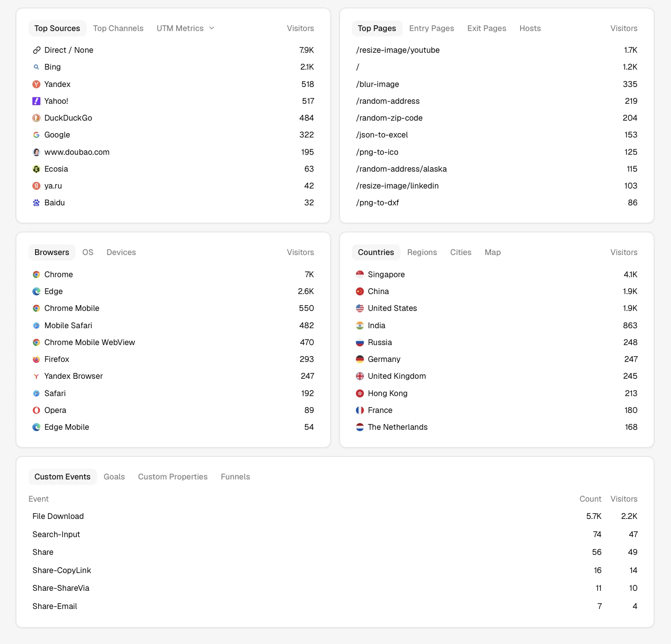The height and width of the screenshot is (644, 671).
Task: Open the /resize-image/youtube page link
Action: click(398, 50)
